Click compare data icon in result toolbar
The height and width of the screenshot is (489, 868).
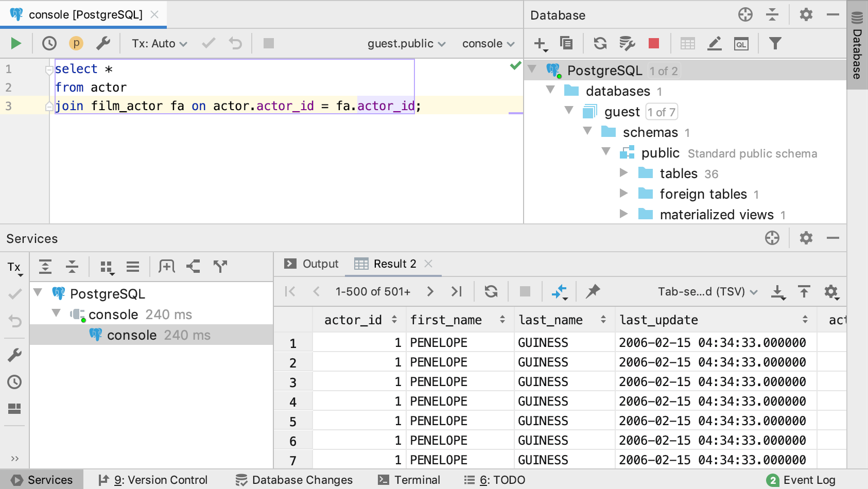(560, 292)
